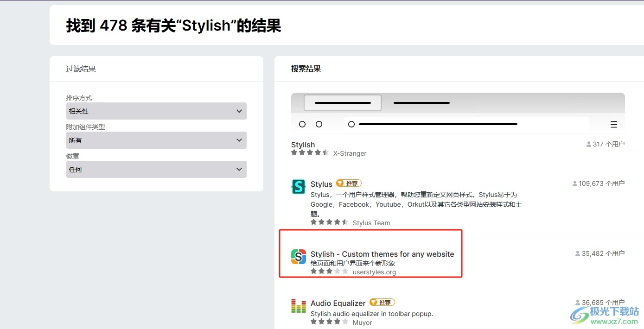Click the Stylish theme preview image
Screen dimensions: 644x329
(x=458, y=114)
